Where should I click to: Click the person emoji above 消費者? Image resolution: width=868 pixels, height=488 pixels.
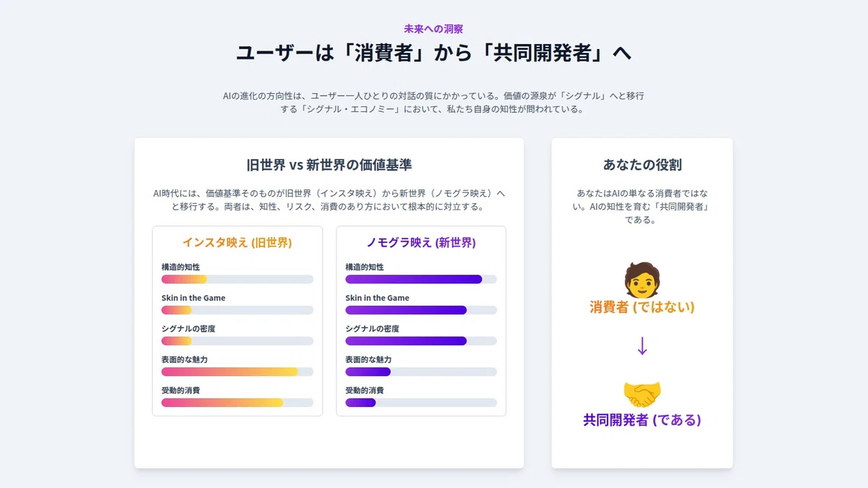click(642, 280)
